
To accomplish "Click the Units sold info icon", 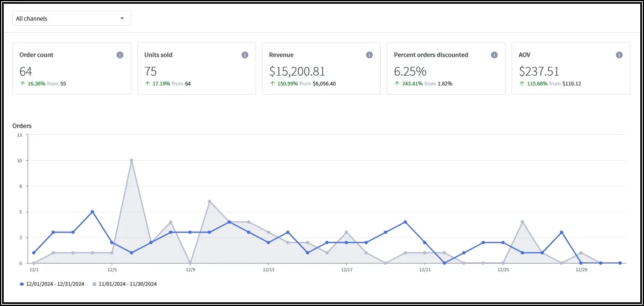I will click(245, 55).
